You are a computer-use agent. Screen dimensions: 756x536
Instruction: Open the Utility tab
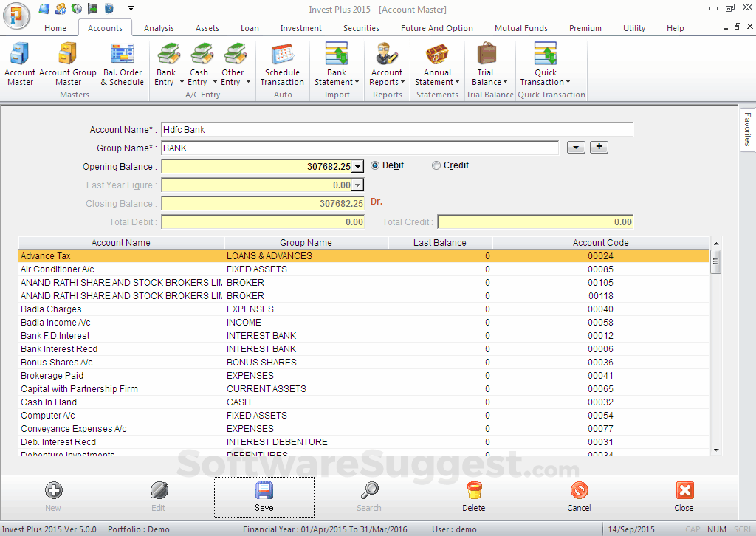[634, 28]
